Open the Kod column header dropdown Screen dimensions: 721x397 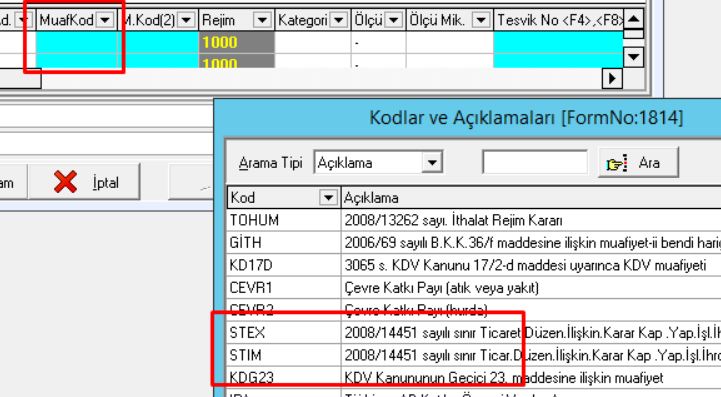pyautogui.click(x=328, y=198)
